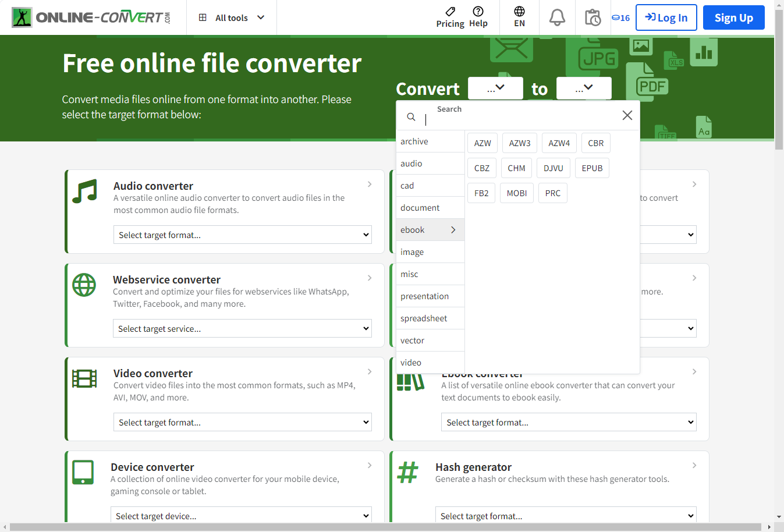The width and height of the screenshot is (784, 532).
Task: Expand the All tools dropdown
Action: (x=232, y=17)
